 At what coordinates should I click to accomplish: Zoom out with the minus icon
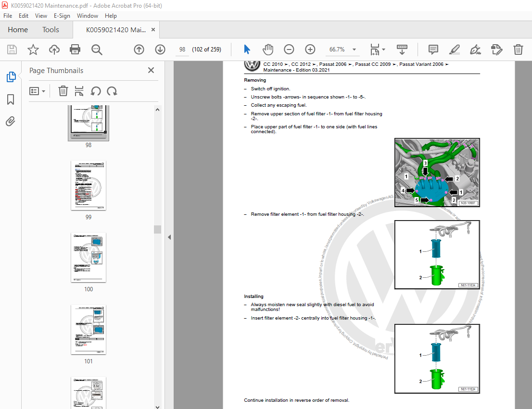click(x=289, y=50)
